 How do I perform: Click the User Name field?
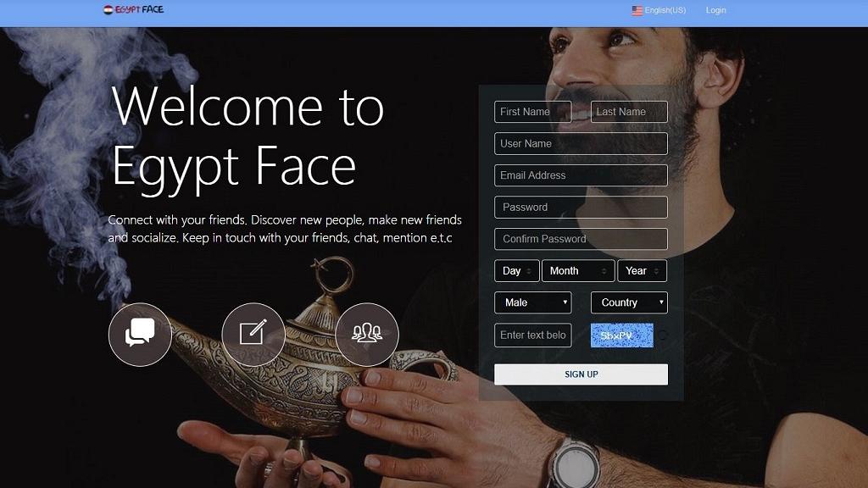[581, 143]
